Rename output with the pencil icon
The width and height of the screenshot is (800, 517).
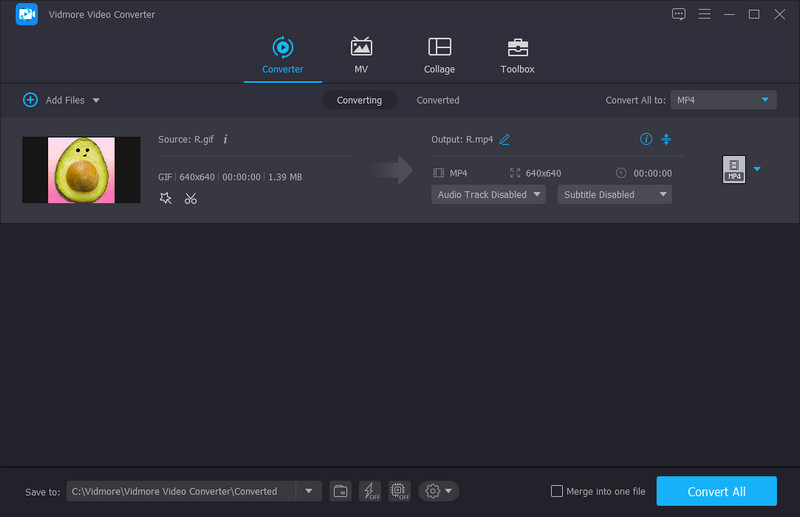pos(505,139)
